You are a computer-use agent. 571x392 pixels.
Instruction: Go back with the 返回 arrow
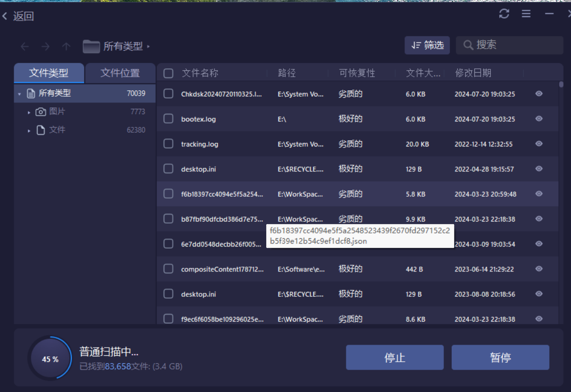5,16
